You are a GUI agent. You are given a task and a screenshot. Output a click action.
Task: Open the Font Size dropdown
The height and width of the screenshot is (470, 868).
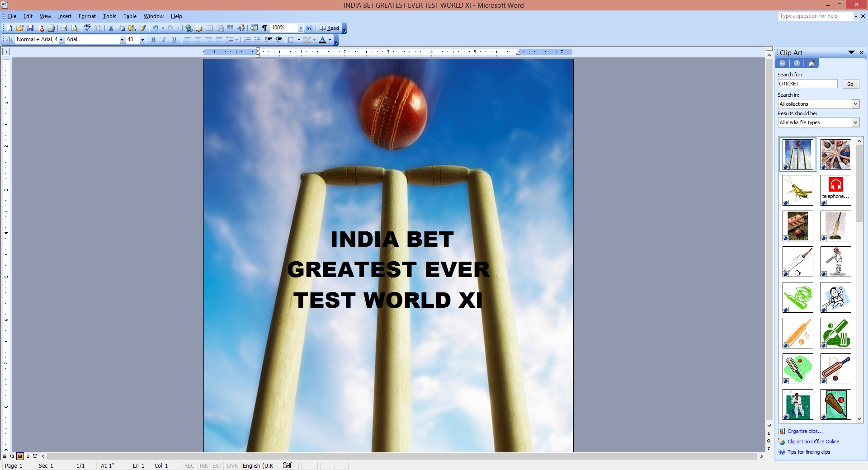pyautogui.click(x=142, y=40)
